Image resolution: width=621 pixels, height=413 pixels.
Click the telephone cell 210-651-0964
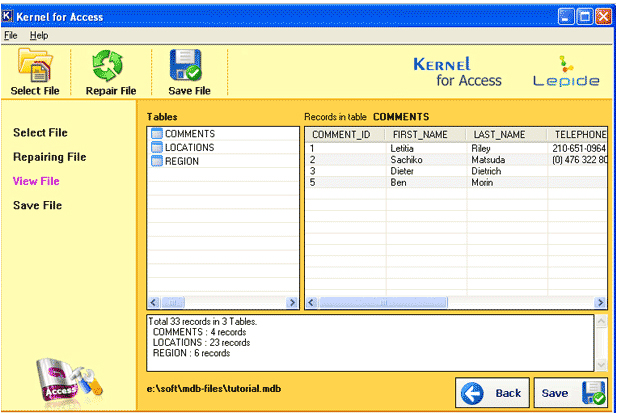[x=579, y=148]
